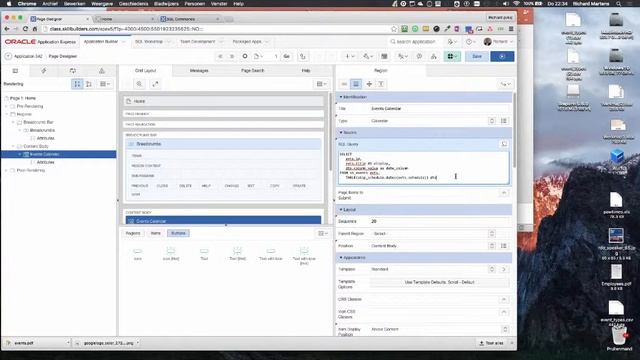The width and height of the screenshot is (640, 360).
Task: Open quick pick beside Position Content Body
Action: 504,246
